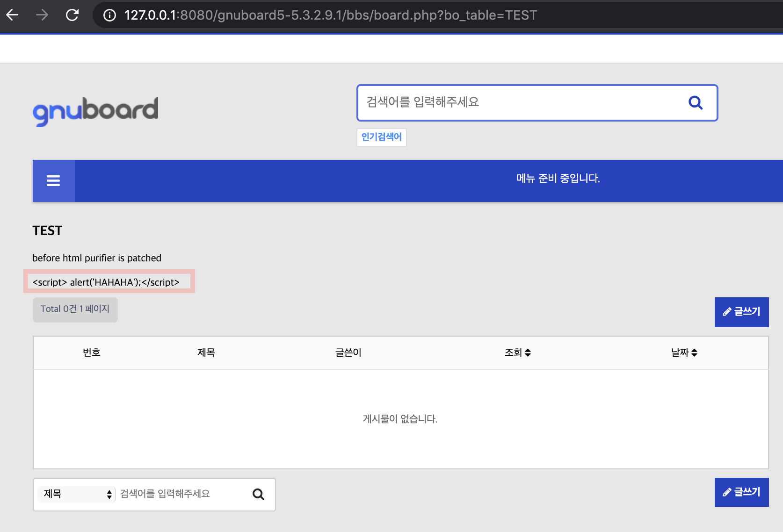Open the hamburger menu in navigation bar

point(53,180)
